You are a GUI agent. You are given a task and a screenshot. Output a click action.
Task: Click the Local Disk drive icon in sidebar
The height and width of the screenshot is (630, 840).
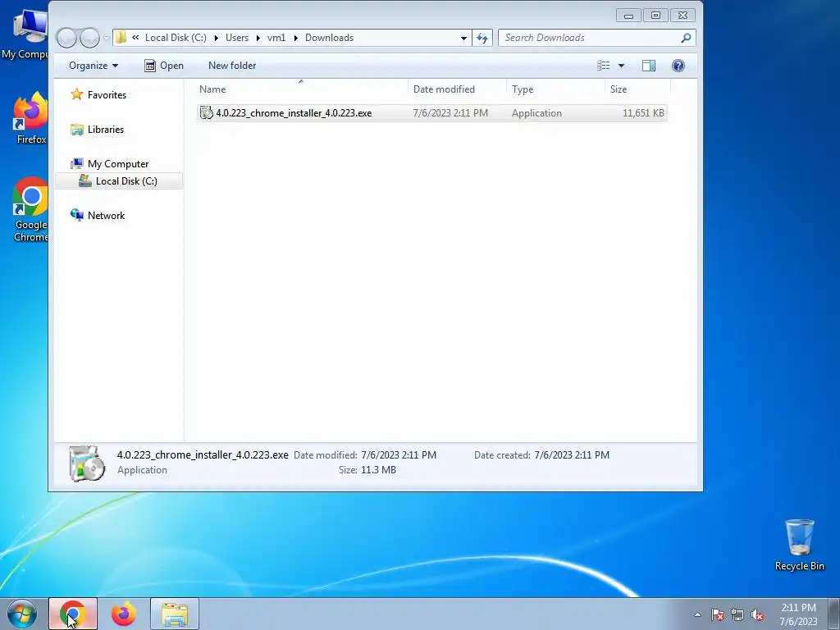84,180
